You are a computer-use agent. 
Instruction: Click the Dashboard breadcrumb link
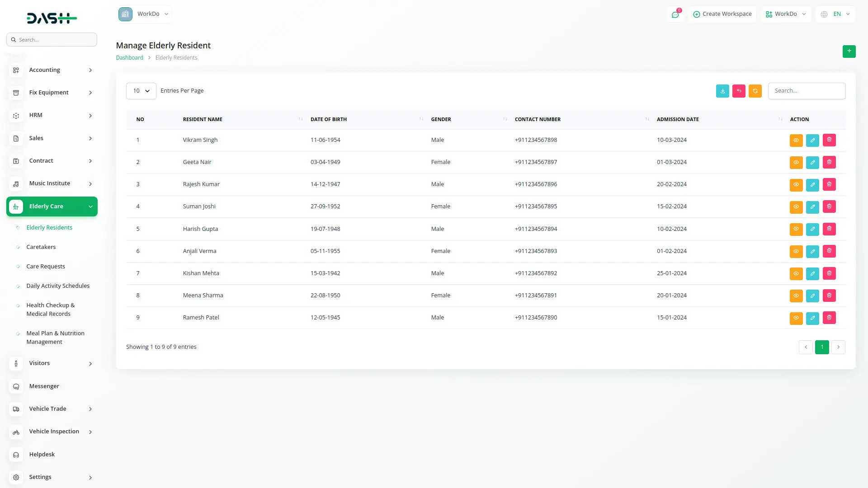[x=129, y=58]
